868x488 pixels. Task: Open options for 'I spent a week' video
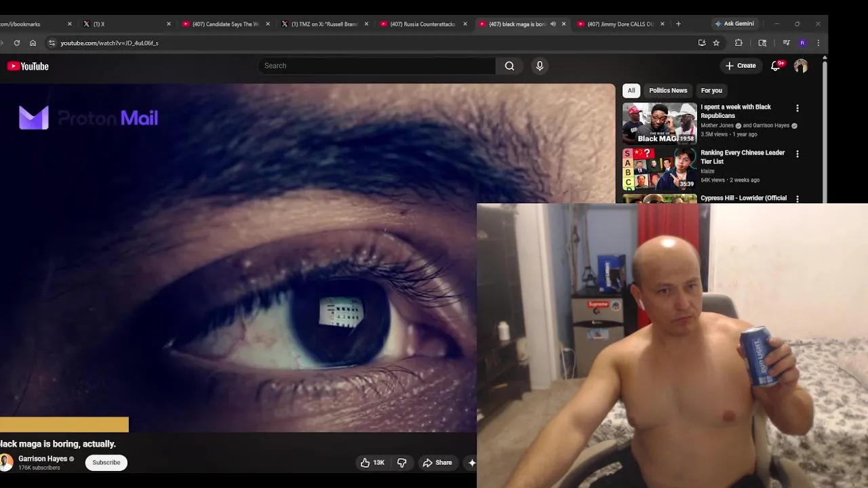pos(797,108)
